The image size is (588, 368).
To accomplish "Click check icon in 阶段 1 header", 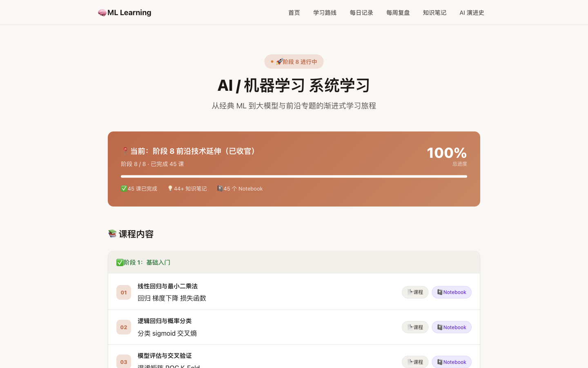I will click(x=120, y=263).
